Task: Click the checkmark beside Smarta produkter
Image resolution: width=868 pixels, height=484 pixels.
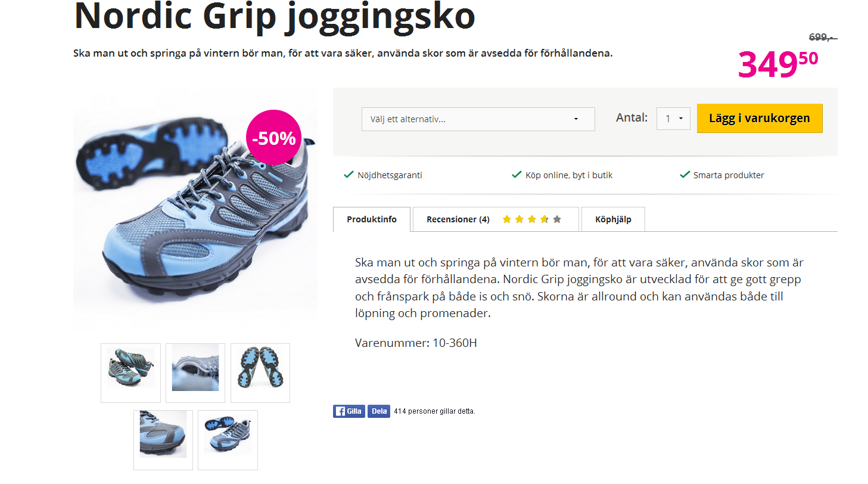Action: (685, 175)
